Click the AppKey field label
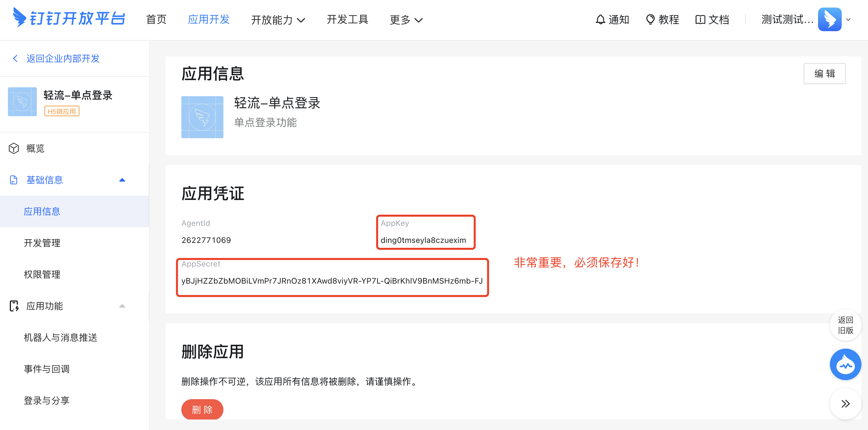 click(x=395, y=223)
